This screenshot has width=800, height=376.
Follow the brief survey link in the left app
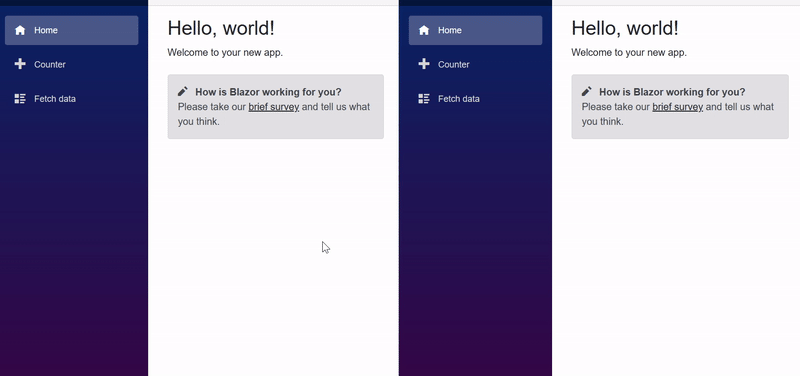point(273,107)
